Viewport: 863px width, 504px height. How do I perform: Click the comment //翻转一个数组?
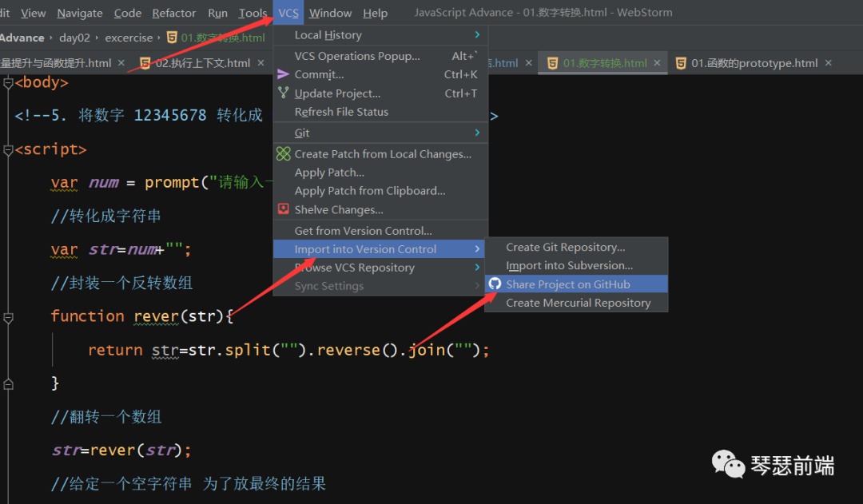click(106, 416)
